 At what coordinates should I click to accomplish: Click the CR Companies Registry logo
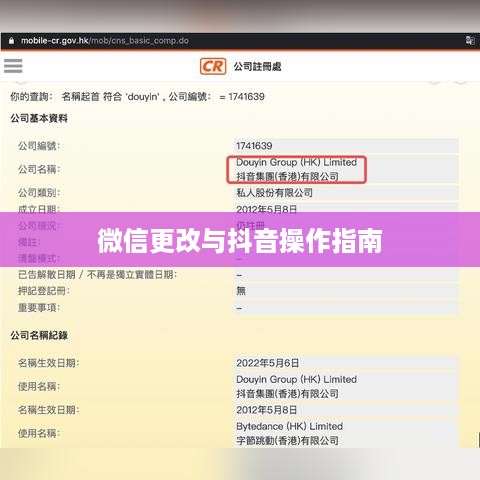pyautogui.click(x=213, y=66)
